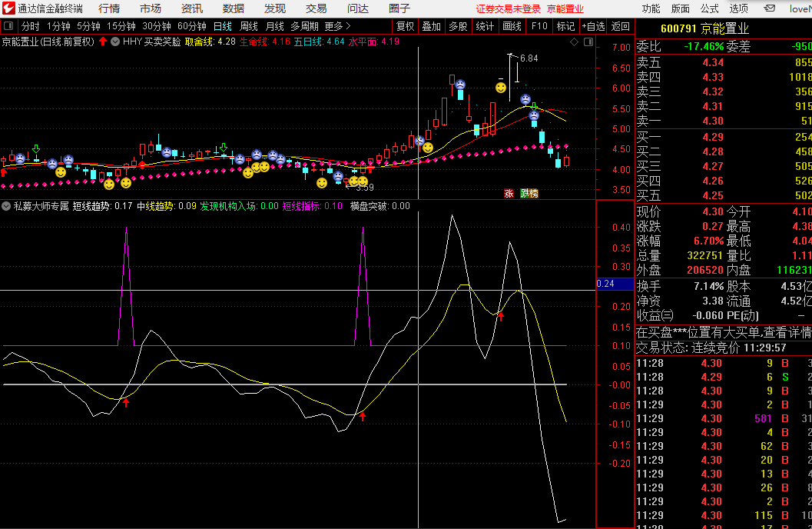Click the 11:29 tick with volume 581
The width and height of the screenshot is (812, 529).
(x=724, y=418)
